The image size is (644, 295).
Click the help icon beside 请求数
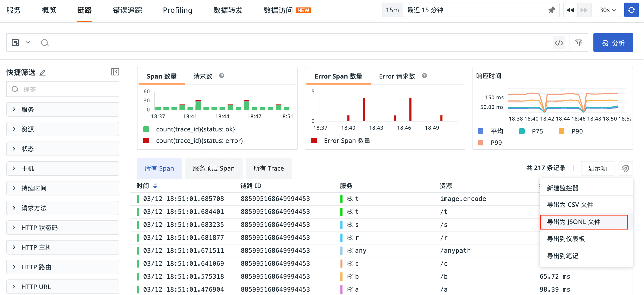(222, 76)
